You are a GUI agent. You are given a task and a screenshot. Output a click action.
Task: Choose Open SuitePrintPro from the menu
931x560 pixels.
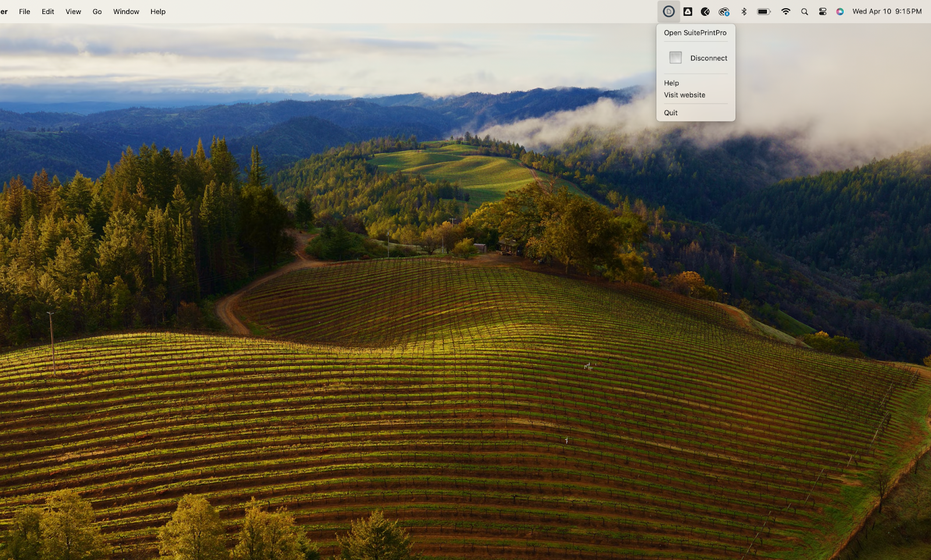point(695,33)
